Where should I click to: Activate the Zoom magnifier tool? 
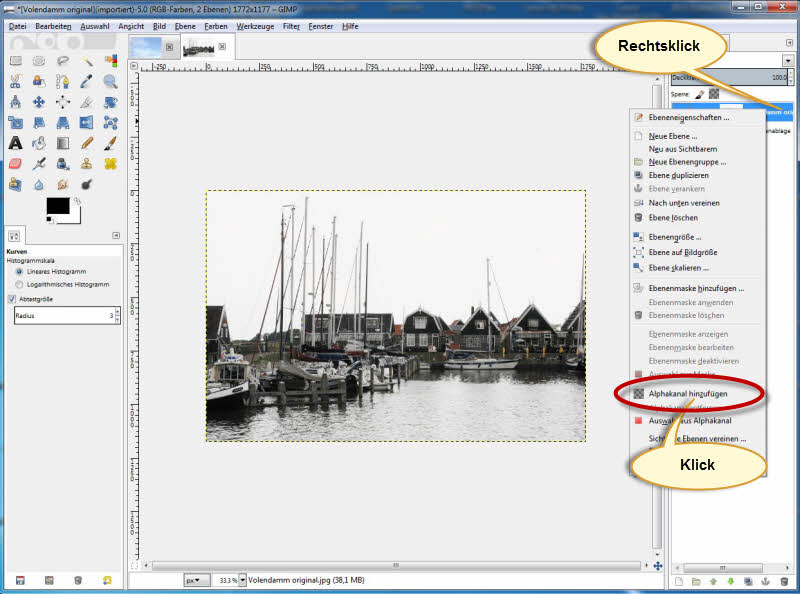coord(111,82)
